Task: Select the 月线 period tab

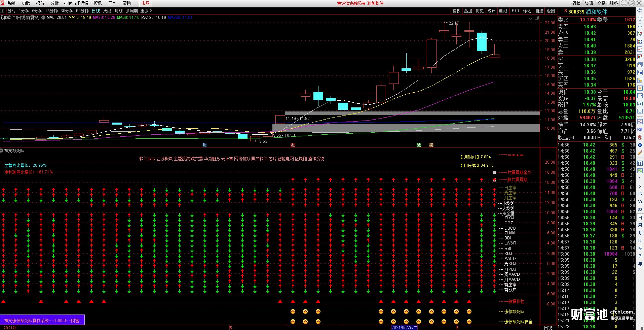Action: [x=119, y=11]
